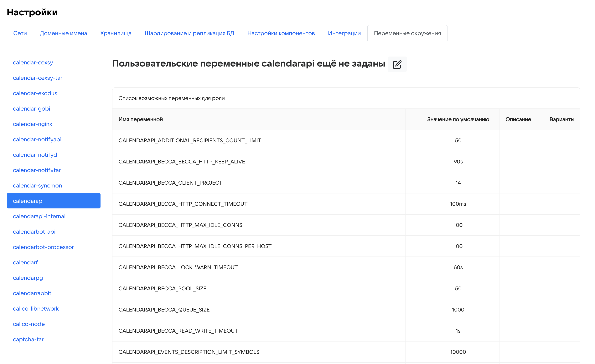Open Настройки компонентов tab

[281, 33]
